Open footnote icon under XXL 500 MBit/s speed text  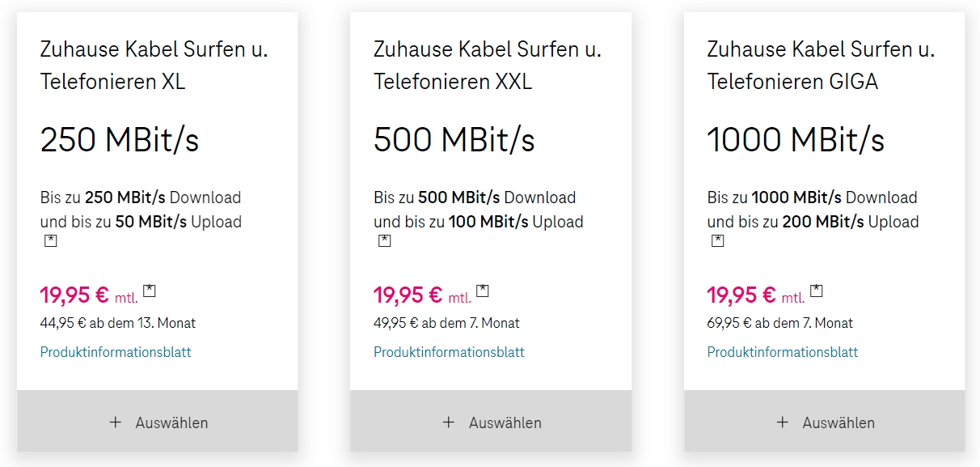click(x=385, y=240)
